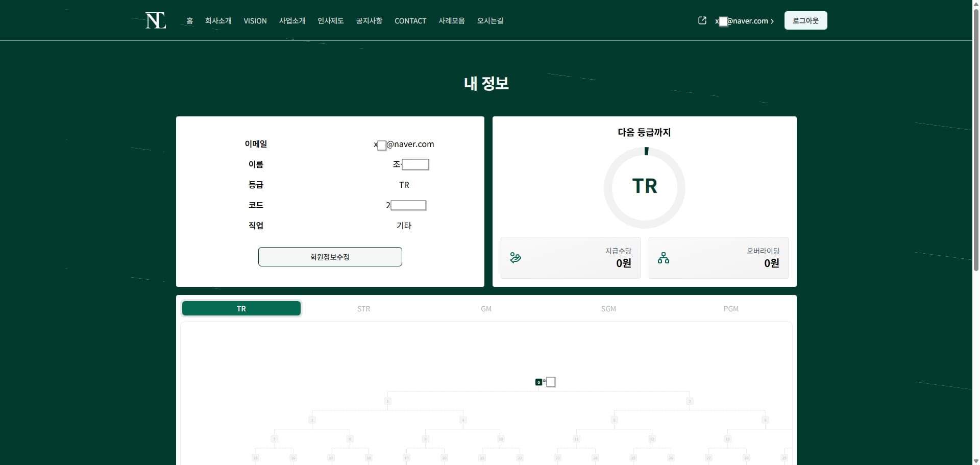Click the 오버라이딩 hierarchy icon
Image resolution: width=980 pixels, height=465 pixels.
[x=663, y=257]
